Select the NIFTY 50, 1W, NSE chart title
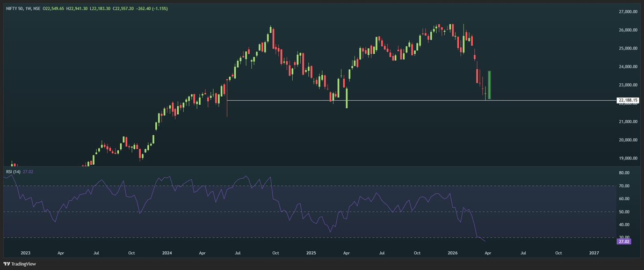The height and width of the screenshot is (270, 644). coord(23,8)
